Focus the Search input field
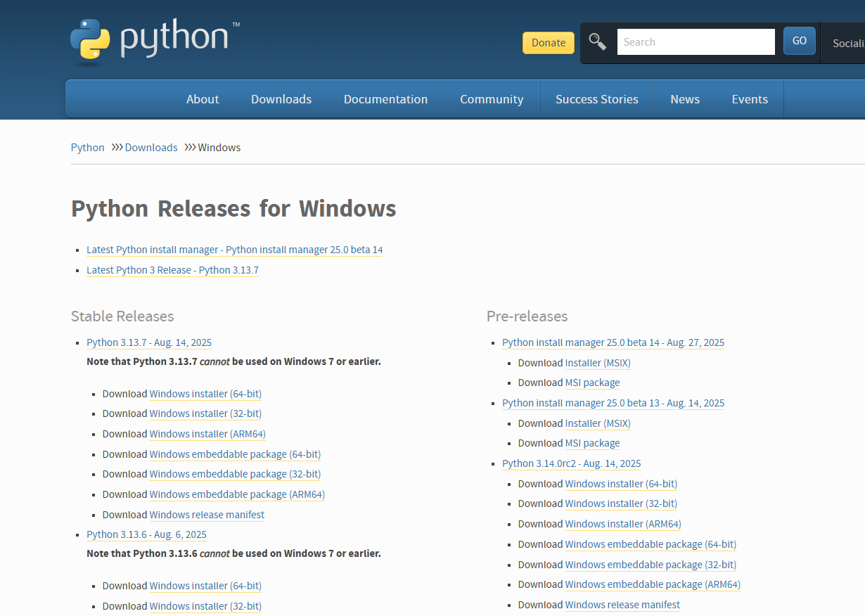The height and width of the screenshot is (616, 865). pos(696,41)
